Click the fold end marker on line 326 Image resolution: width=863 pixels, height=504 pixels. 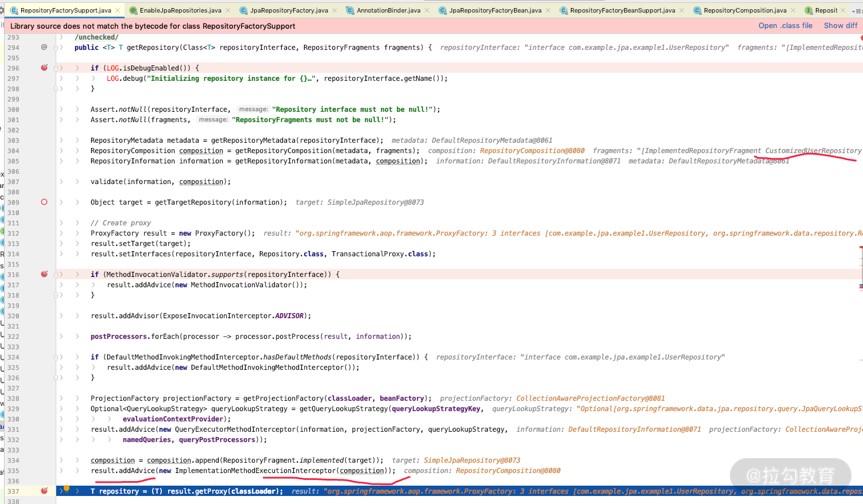pyautogui.click(x=56, y=378)
